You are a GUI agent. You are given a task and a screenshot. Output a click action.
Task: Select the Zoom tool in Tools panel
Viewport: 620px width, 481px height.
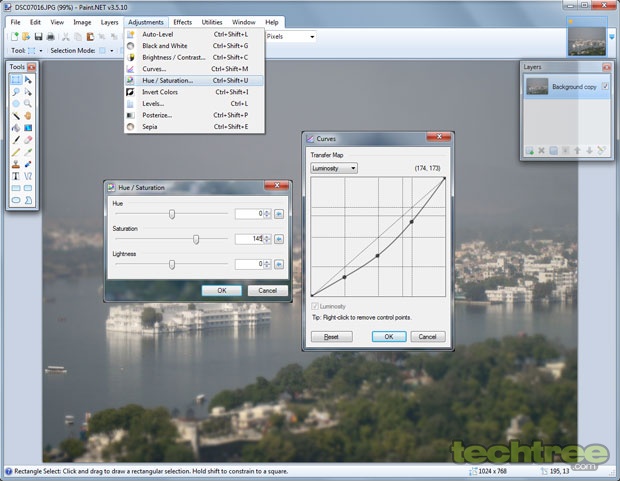pos(28,104)
